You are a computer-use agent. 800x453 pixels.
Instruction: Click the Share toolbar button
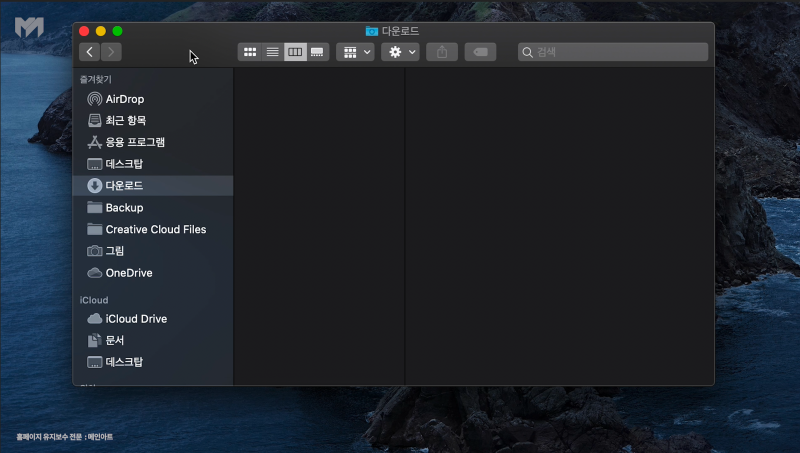point(442,52)
